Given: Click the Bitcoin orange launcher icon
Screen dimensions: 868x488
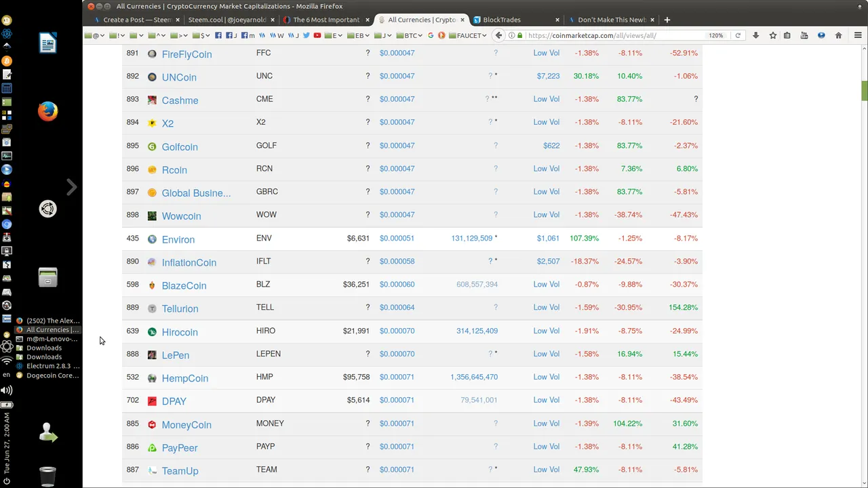Looking at the screenshot, I should [x=7, y=61].
